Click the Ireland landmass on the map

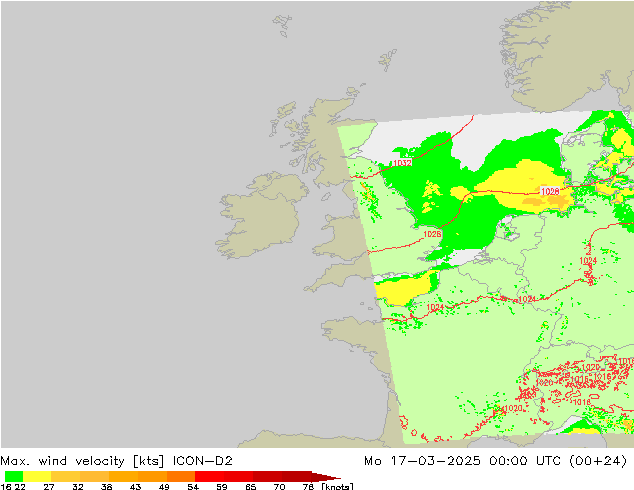tap(263, 216)
